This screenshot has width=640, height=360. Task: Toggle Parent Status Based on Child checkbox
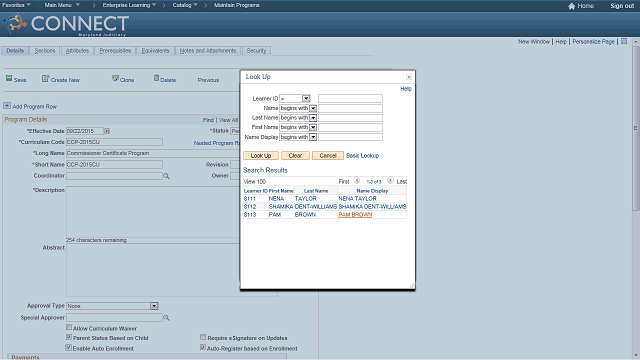(69, 337)
